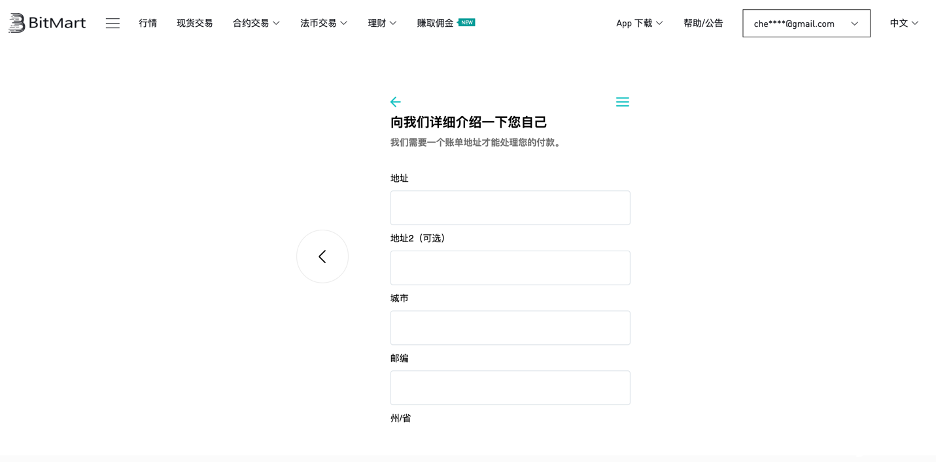Viewport: 936px width, 462px height.
Task: Open the 赚取佣金 link
Action: (x=435, y=23)
